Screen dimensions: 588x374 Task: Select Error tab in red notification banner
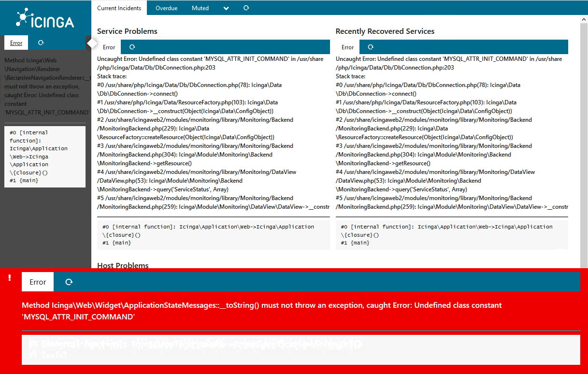(38, 282)
